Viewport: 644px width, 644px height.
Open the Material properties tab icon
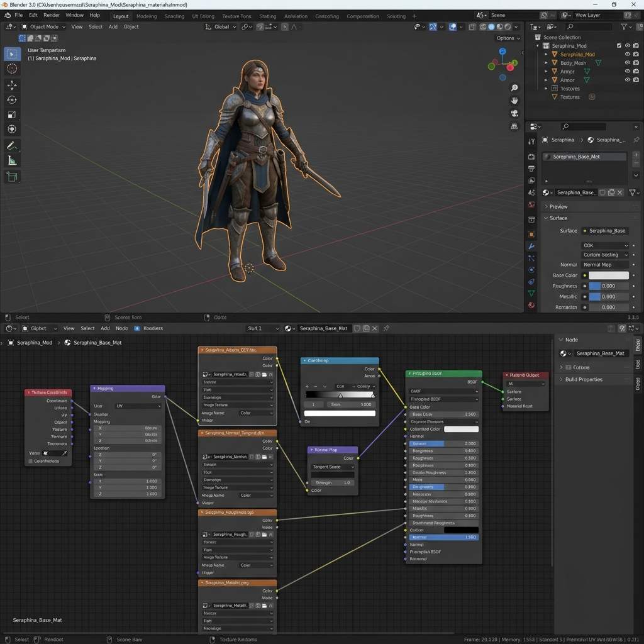pos(531,305)
